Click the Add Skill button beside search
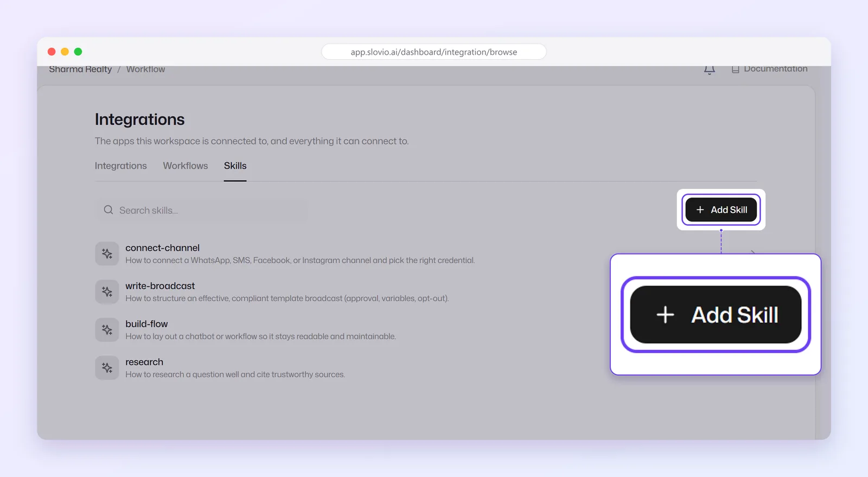 point(721,209)
